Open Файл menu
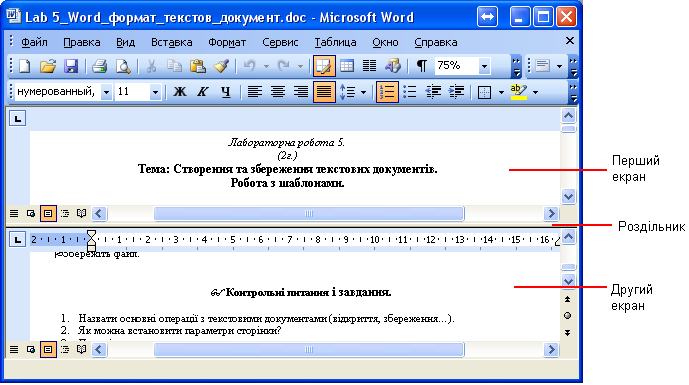The image size is (689, 385). coord(34,42)
